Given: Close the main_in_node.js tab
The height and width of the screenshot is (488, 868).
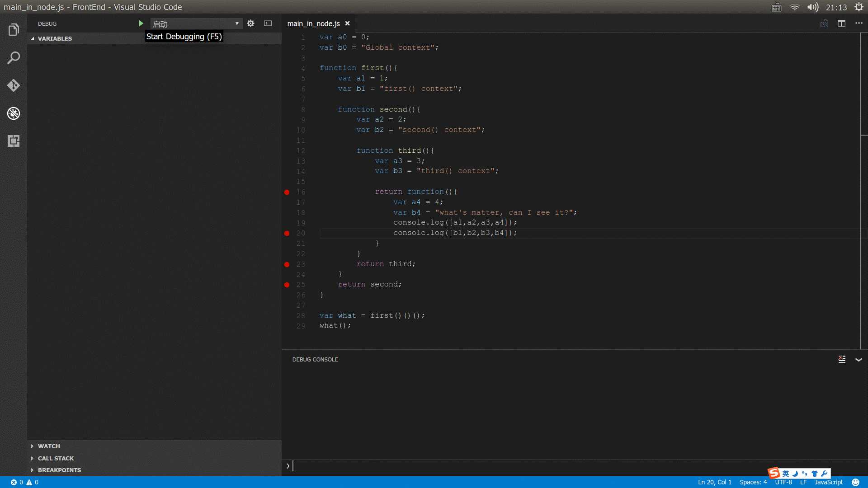Looking at the screenshot, I should [x=347, y=23].
